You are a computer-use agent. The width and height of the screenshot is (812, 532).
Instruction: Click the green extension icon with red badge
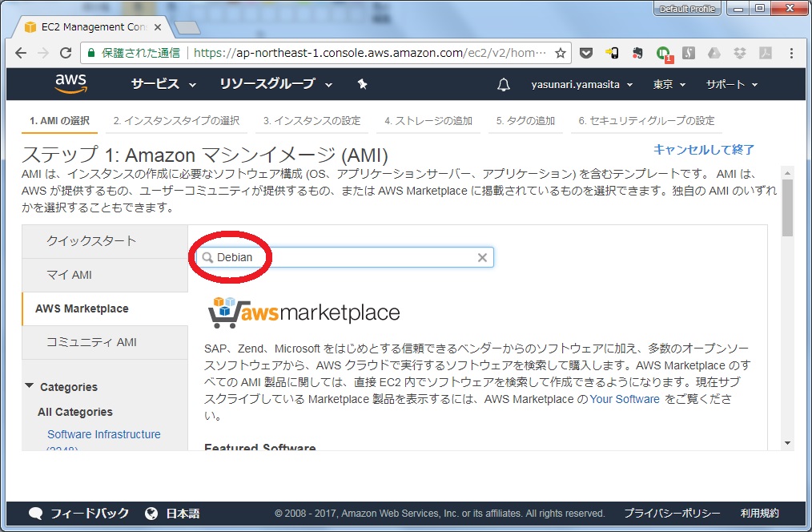tap(663, 54)
